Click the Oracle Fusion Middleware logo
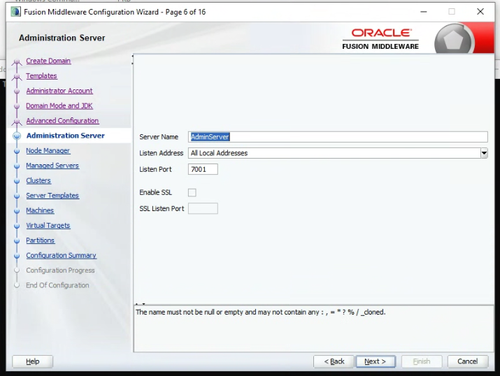 tap(380, 39)
